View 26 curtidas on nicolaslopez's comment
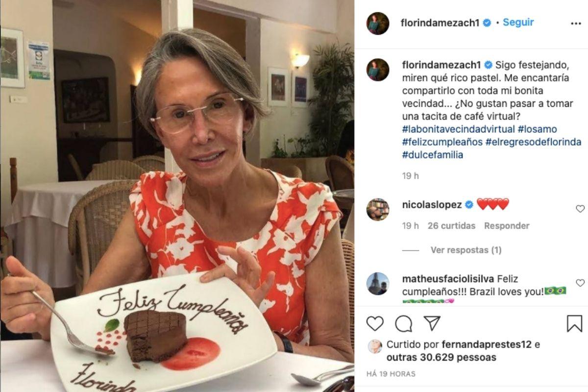 451,226
